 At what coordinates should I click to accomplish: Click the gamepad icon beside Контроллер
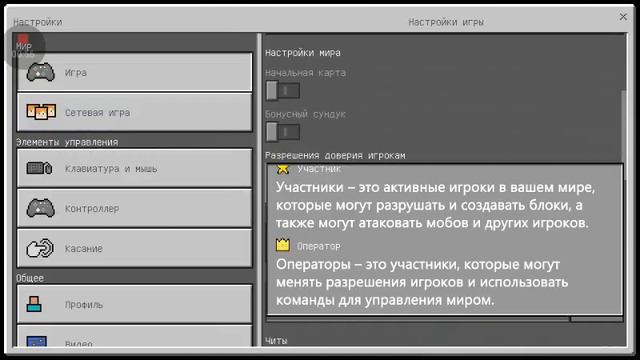click(x=40, y=208)
